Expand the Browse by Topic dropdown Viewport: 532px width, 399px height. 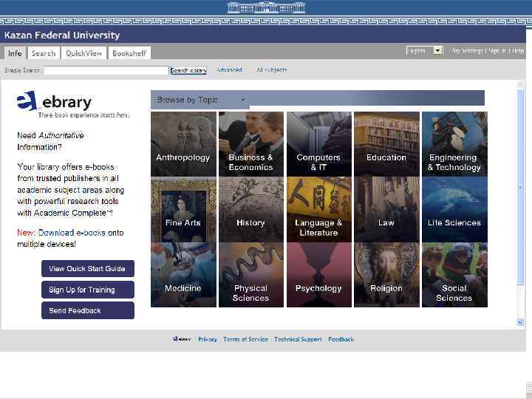pos(200,100)
